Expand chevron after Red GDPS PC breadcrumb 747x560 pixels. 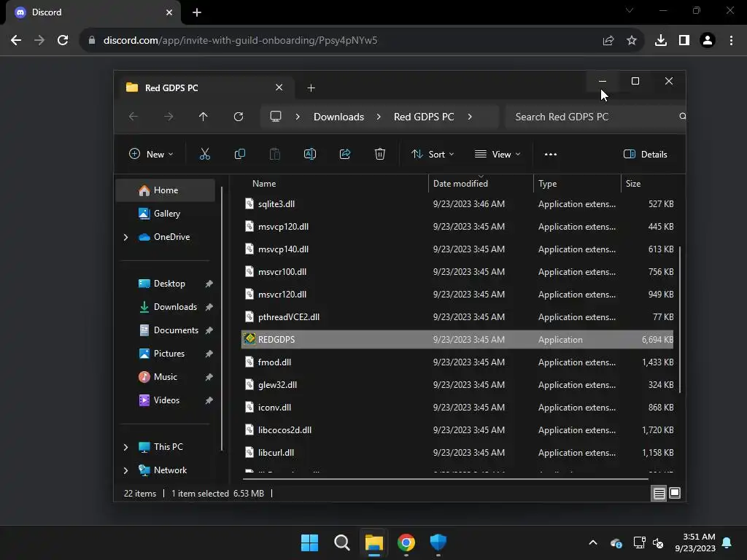[470, 117]
